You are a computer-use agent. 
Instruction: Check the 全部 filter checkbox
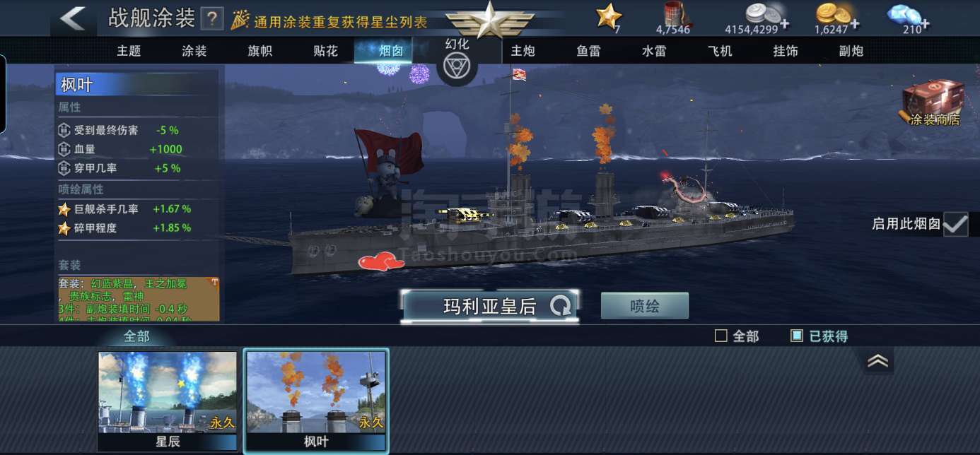[721, 336]
